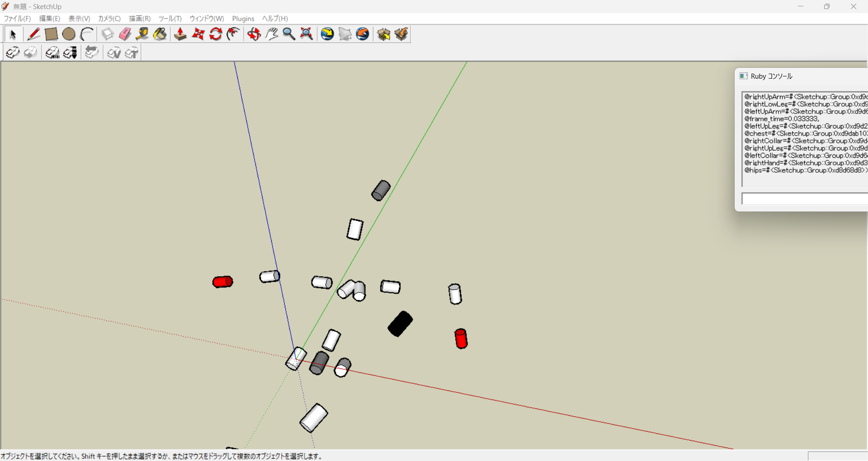The width and height of the screenshot is (868, 461).
Task: Open the ウィンドウ(W) menu
Action: pyautogui.click(x=207, y=19)
